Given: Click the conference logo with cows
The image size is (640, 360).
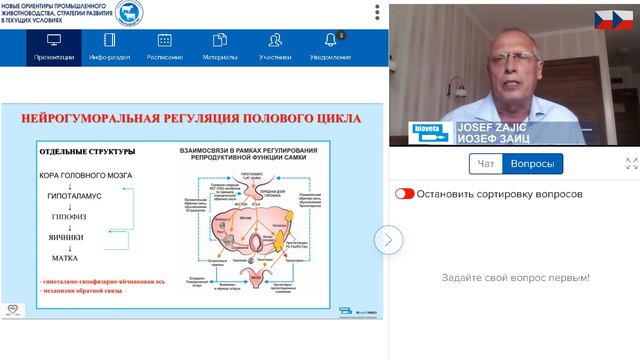Looking at the screenshot, I should (129, 13).
